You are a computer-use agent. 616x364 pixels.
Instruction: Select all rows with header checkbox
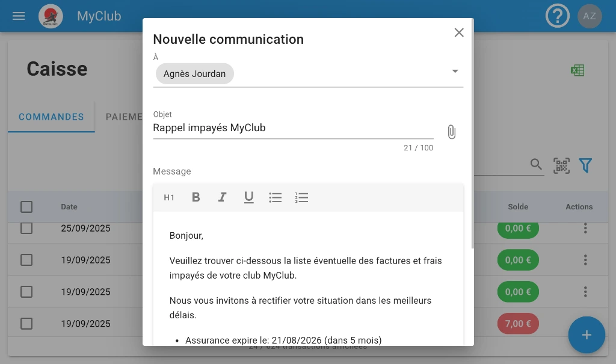(x=26, y=207)
